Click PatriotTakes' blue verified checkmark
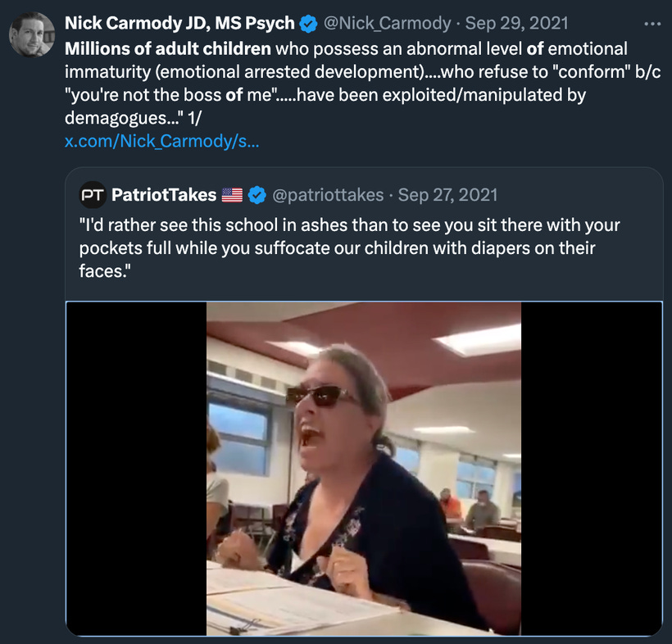 [x=257, y=195]
